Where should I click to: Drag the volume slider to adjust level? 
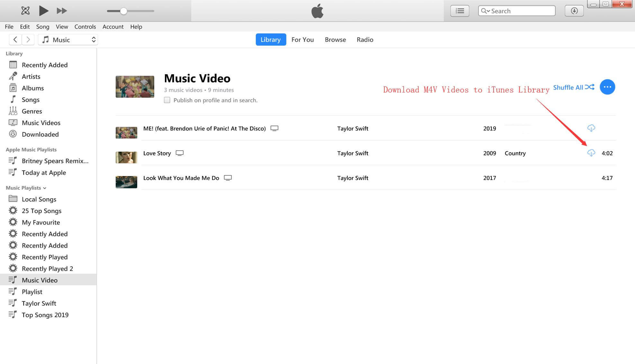click(x=123, y=10)
